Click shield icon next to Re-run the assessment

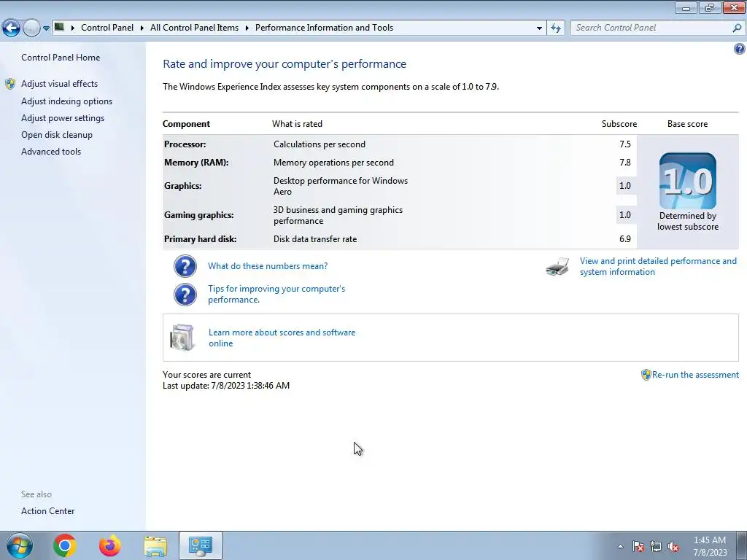point(646,375)
